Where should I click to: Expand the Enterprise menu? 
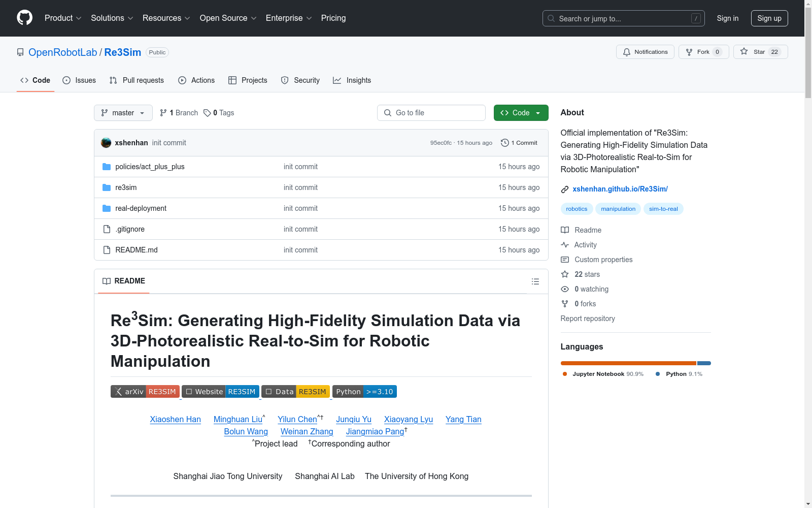pos(289,18)
